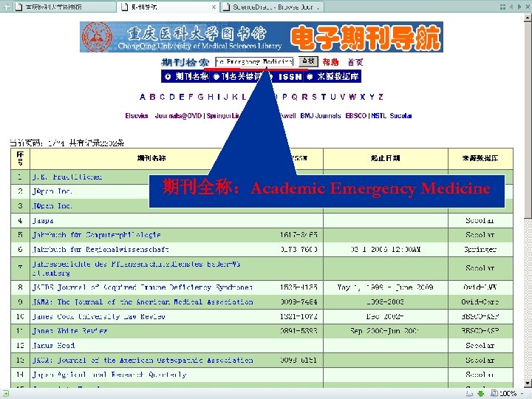Image resolution: width=532 pixels, height=399 pixels.
Task: Open the Socolar database link
Action: (400, 116)
